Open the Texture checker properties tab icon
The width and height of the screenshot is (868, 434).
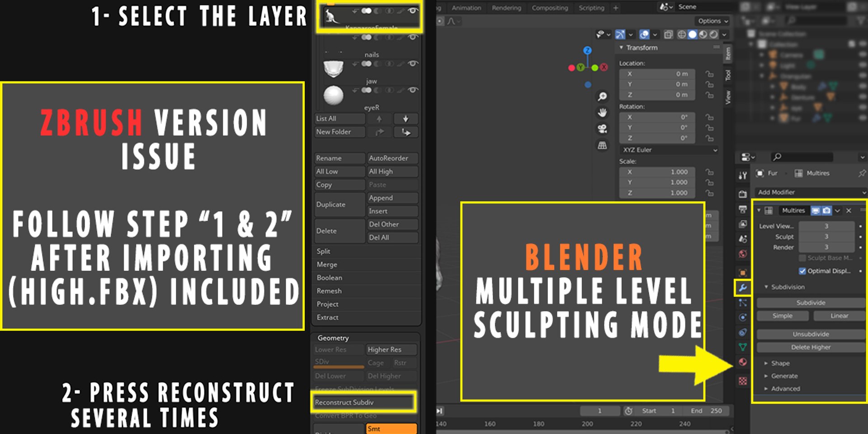coord(742,381)
